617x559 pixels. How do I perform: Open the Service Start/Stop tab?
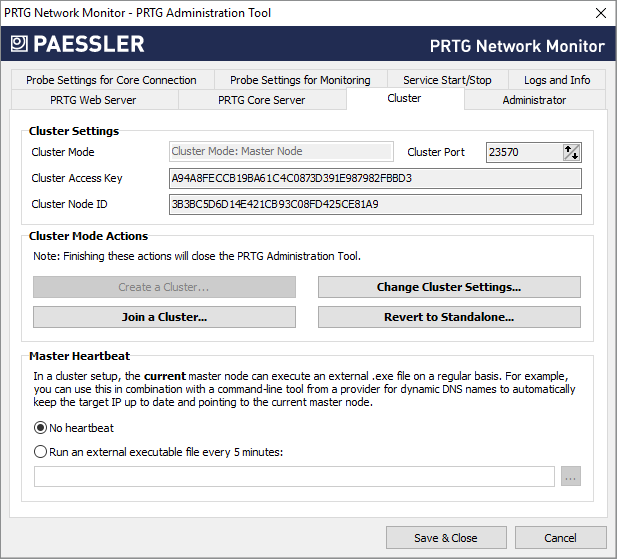click(x=447, y=80)
